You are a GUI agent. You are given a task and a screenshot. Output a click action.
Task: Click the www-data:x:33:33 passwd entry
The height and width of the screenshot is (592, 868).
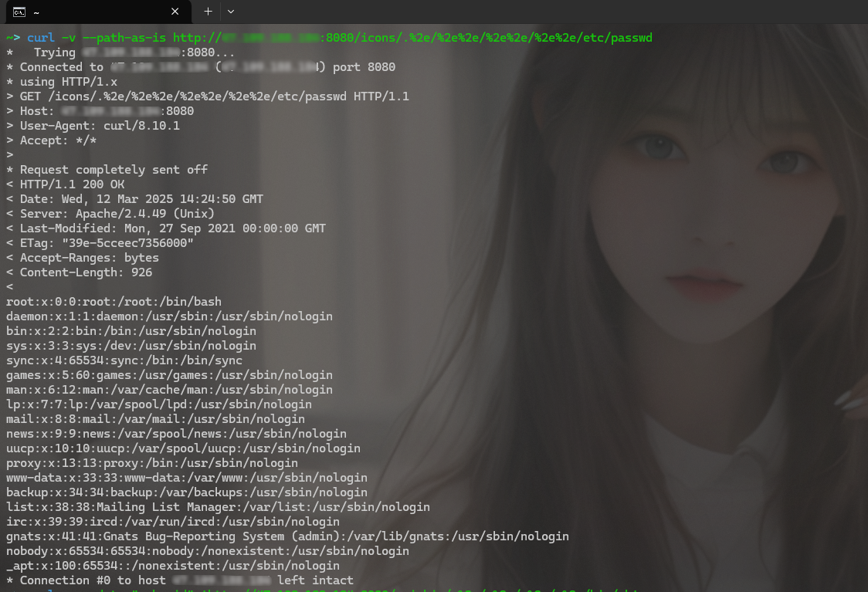click(x=187, y=478)
